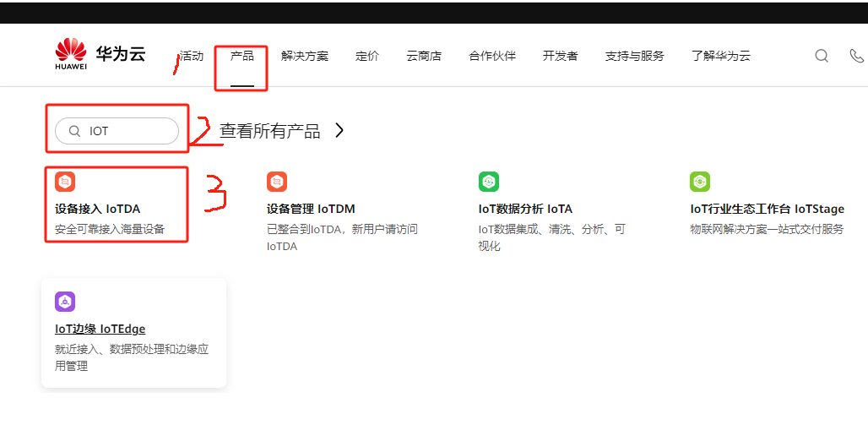The width and height of the screenshot is (868, 425).
Task: Open the 设备接入 IoTDA link
Action: pos(97,209)
